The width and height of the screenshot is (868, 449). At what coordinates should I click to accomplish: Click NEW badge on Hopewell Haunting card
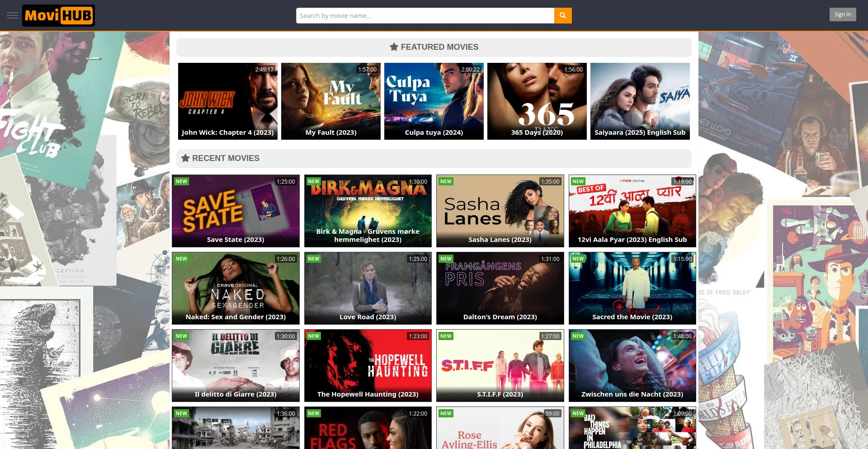click(314, 336)
